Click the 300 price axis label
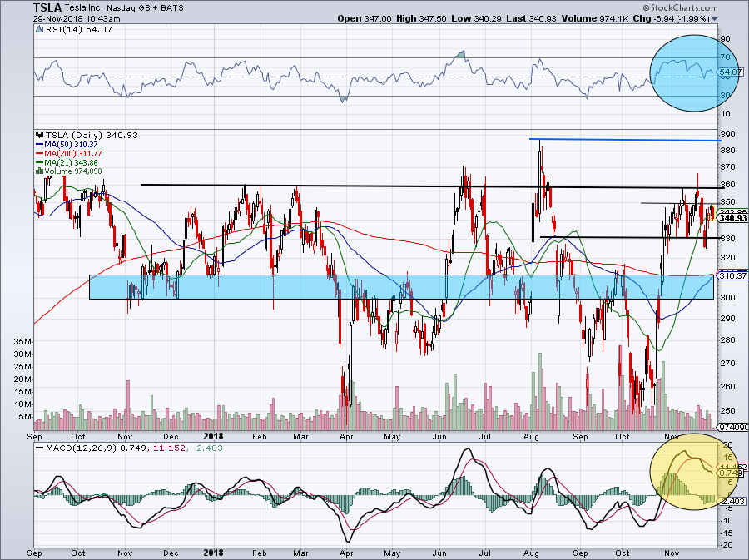749x560 pixels. tap(728, 297)
